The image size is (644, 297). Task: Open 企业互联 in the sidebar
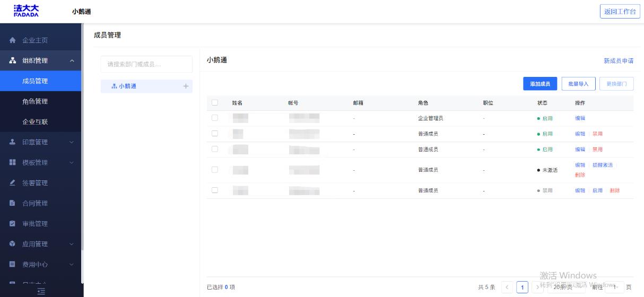click(40, 122)
